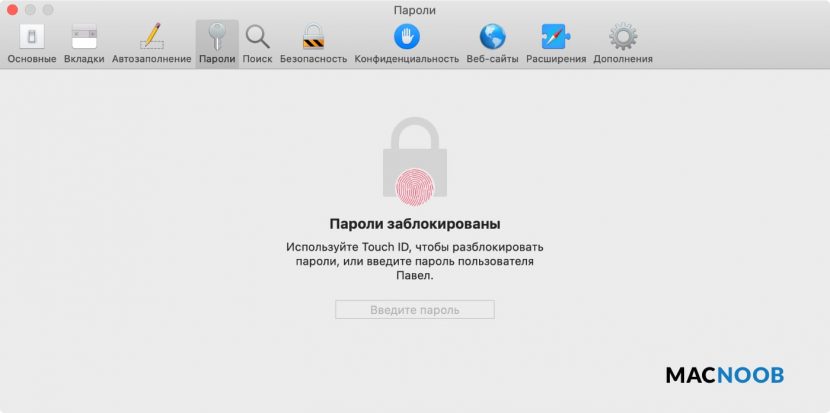Click the red Touch ID fingerprint
Image resolution: width=830 pixels, height=413 pixels.
point(414,187)
